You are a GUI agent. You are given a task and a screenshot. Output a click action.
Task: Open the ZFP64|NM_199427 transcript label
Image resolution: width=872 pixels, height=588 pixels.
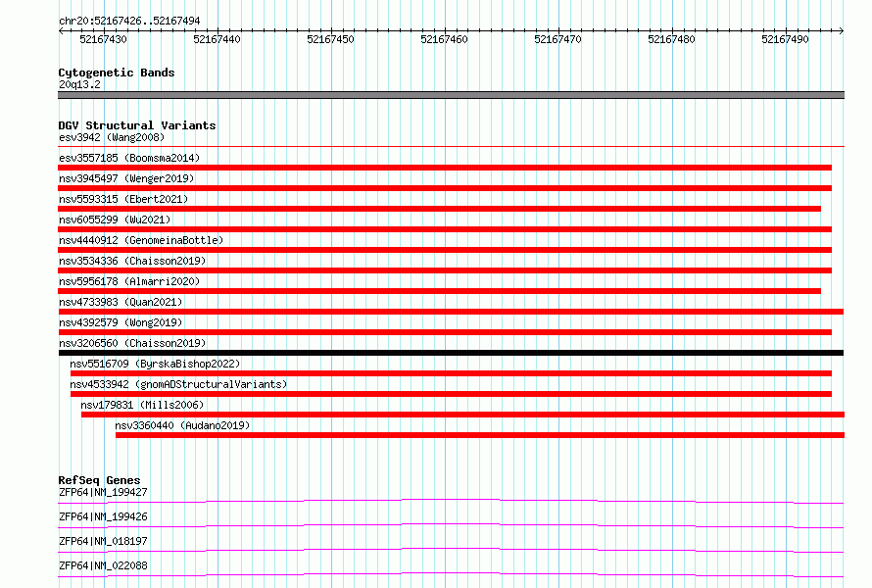point(103,492)
